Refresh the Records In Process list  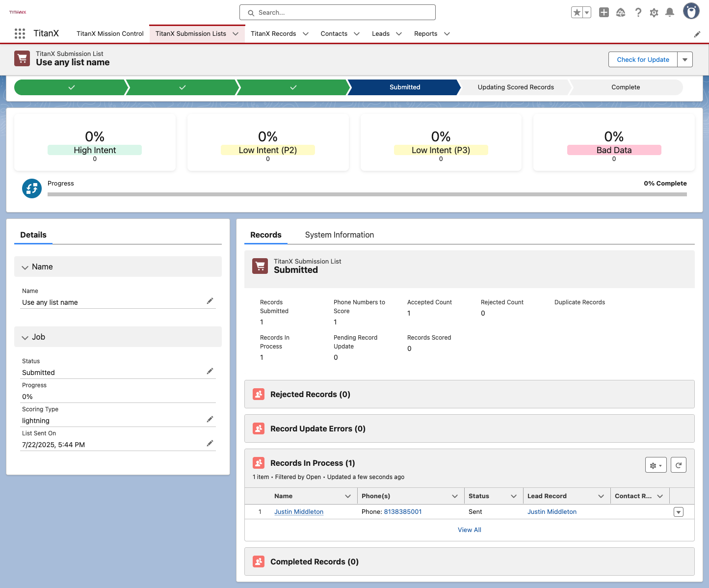coord(679,465)
